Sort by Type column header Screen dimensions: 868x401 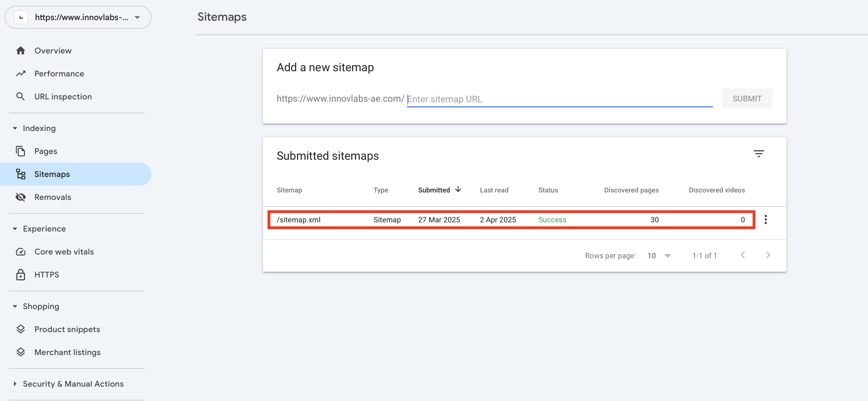coord(381,190)
